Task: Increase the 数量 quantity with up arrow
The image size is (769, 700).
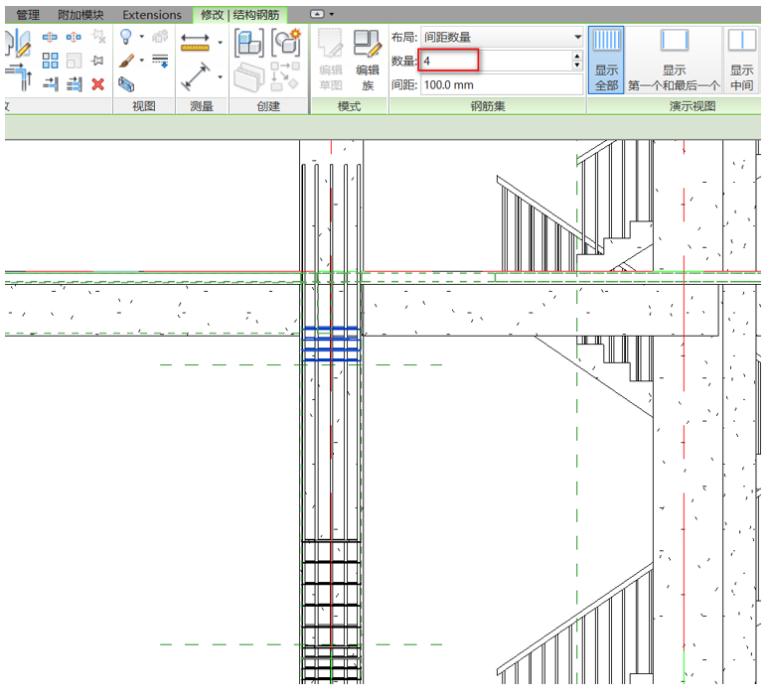Action: tap(577, 57)
